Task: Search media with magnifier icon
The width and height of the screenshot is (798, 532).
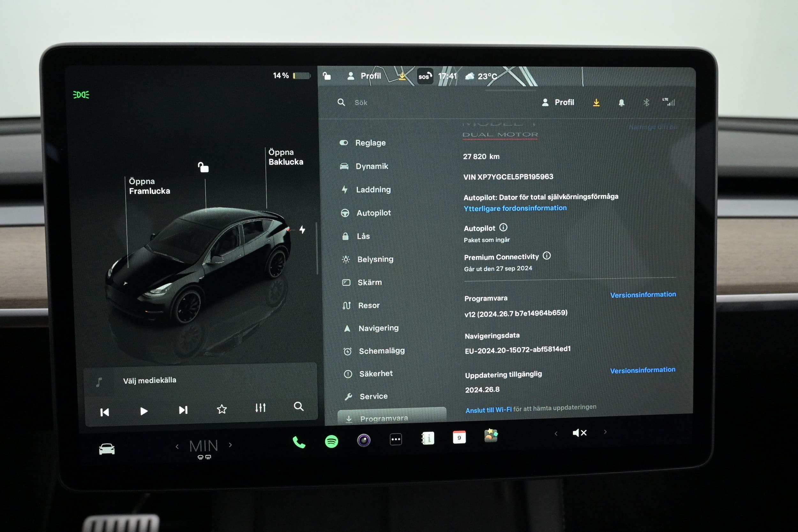Action: pos(298,407)
